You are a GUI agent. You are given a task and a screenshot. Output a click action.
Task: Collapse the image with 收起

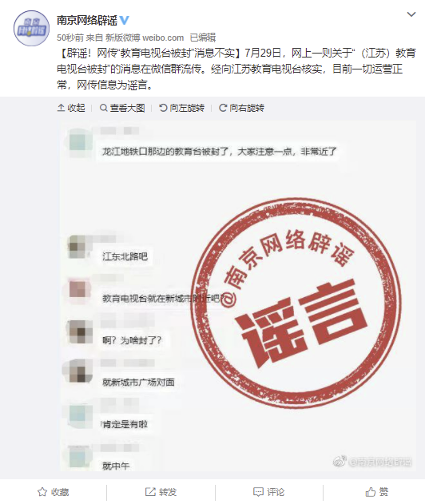pyautogui.click(x=71, y=108)
